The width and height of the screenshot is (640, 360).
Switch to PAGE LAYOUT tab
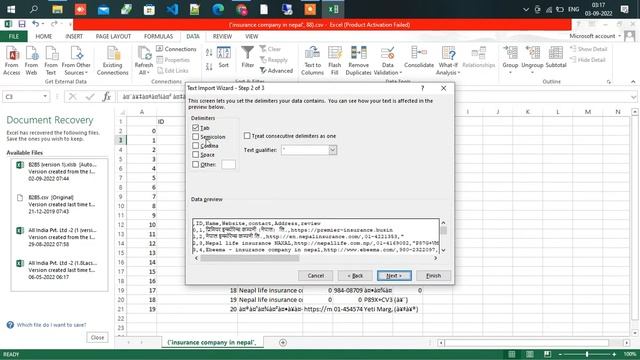[x=113, y=36]
